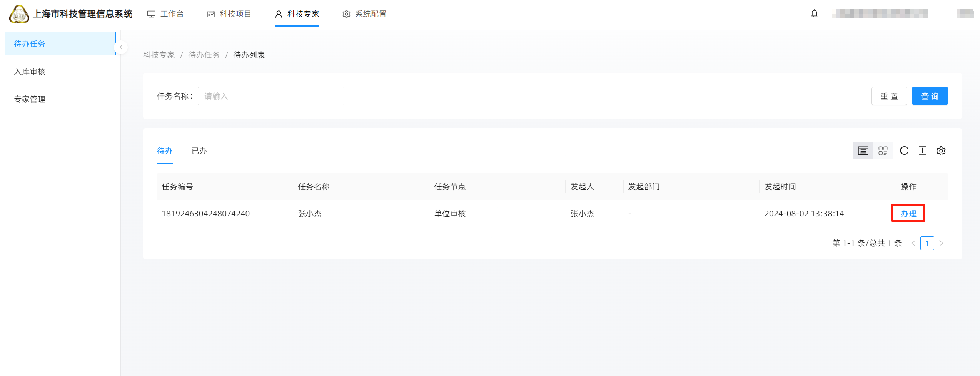Go to previous page arrow
Screen dimensions: 980x376
[913, 243]
